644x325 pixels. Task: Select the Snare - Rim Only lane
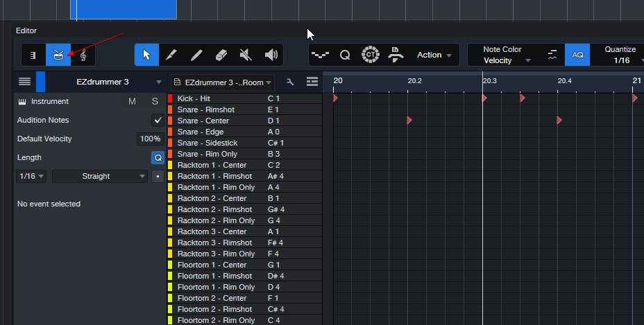[245, 154]
